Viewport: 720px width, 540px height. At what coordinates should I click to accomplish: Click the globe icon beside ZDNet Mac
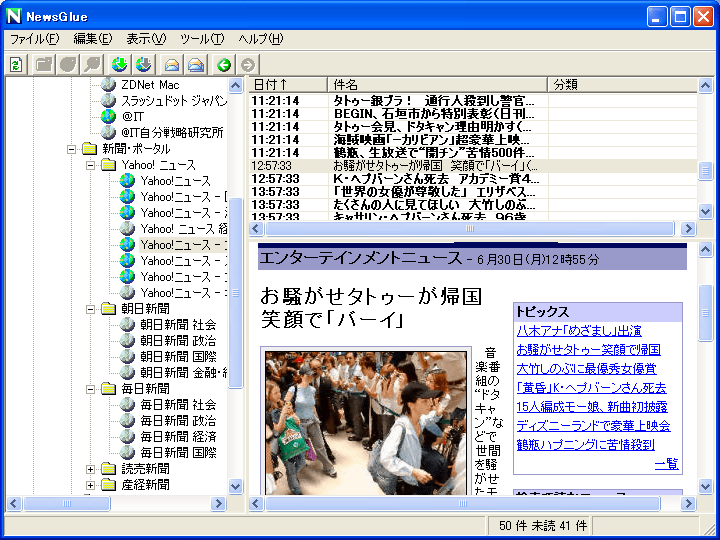[x=108, y=84]
